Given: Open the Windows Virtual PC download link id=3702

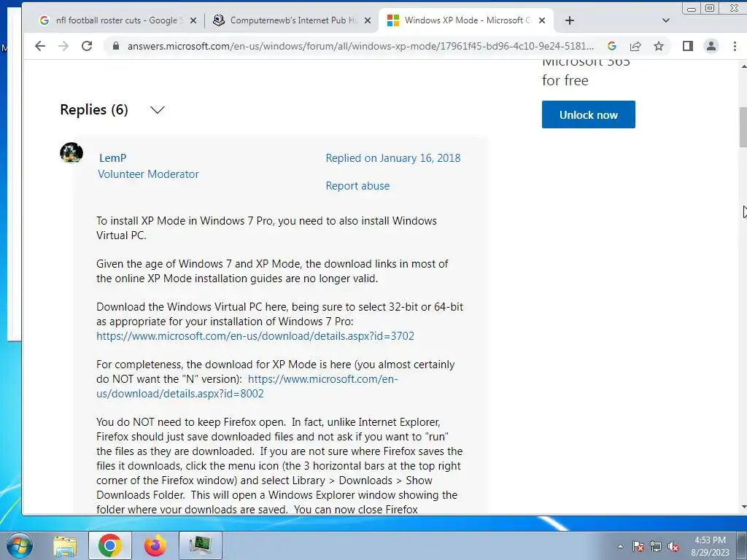Looking at the screenshot, I should click(x=255, y=336).
